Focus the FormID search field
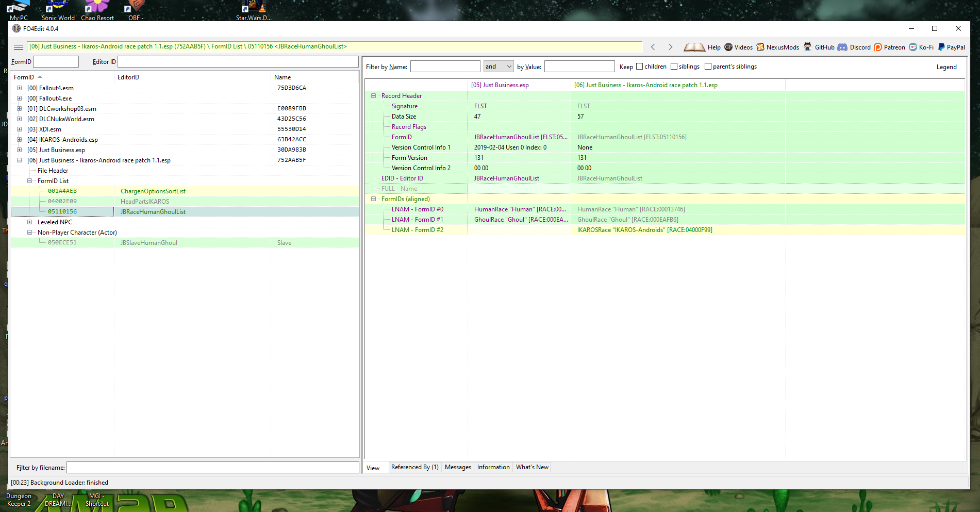Image resolution: width=980 pixels, height=512 pixels. [x=56, y=62]
